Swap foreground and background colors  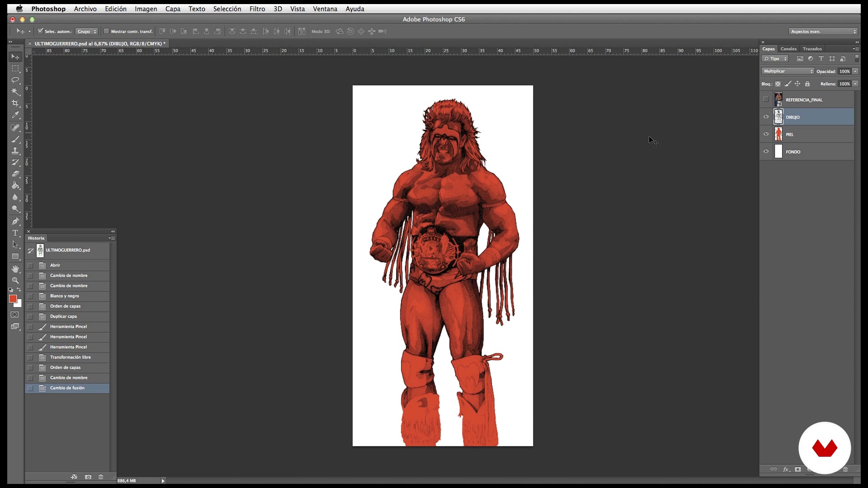click(x=19, y=290)
